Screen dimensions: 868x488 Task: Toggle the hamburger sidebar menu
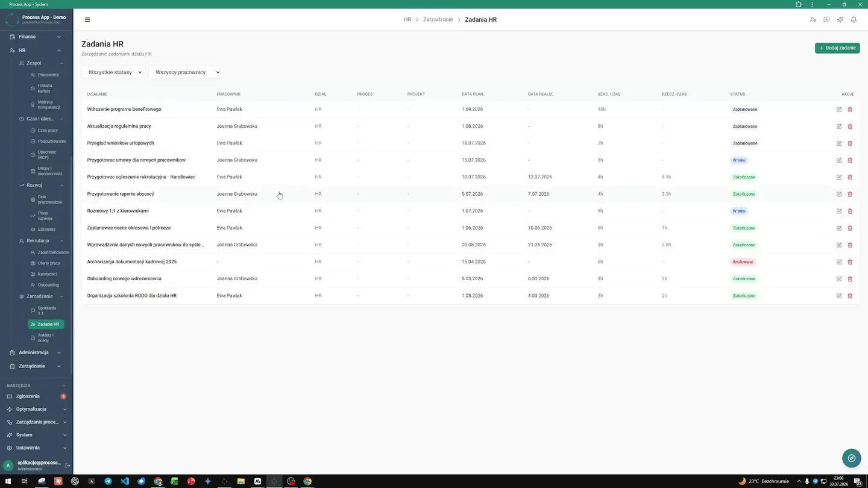point(87,20)
